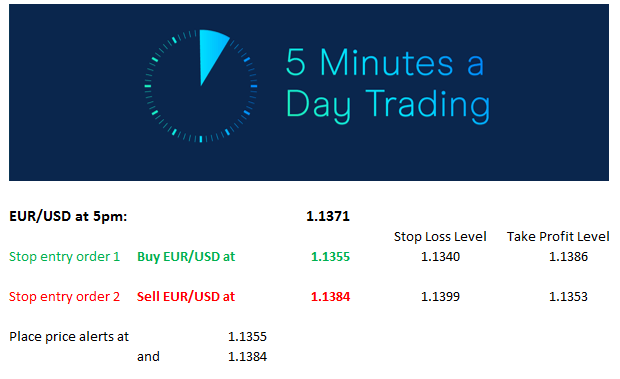This screenshot has height=379, width=620.
Task: Select stop loss value 1.1340
Action: [440, 256]
